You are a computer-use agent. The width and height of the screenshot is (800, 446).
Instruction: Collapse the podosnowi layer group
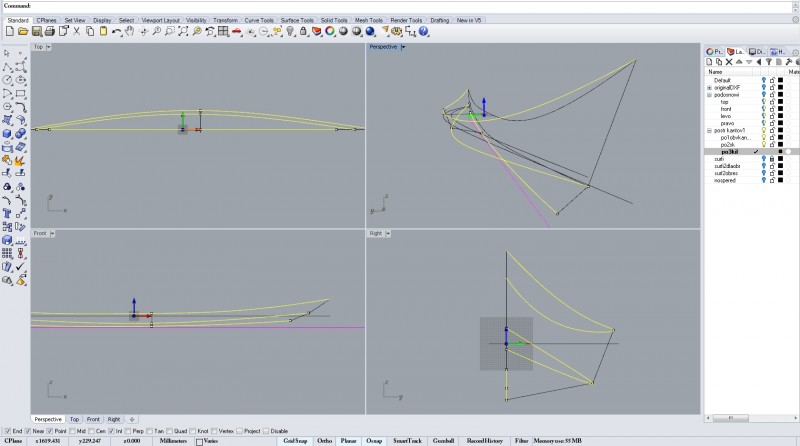point(709,95)
